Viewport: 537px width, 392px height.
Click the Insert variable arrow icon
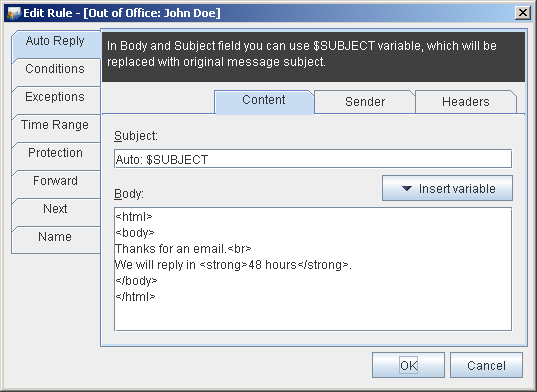tap(406, 188)
